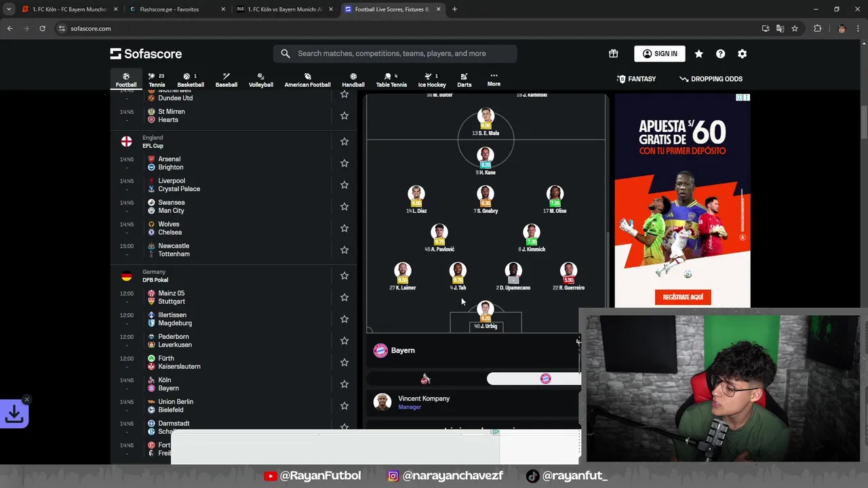This screenshot has height=488, width=868.
Task: Favorite the Swansea vs Man City star
Action: coord(344,207)
